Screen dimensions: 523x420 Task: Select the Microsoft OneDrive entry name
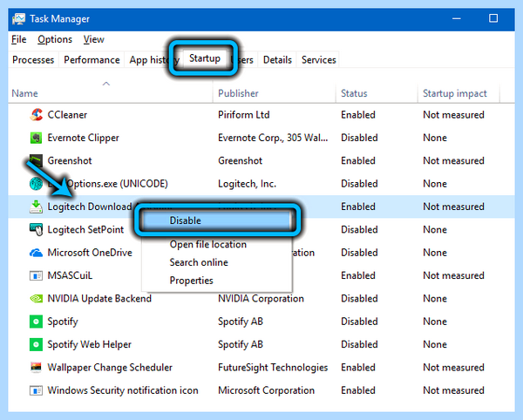(x=90, y=253)
